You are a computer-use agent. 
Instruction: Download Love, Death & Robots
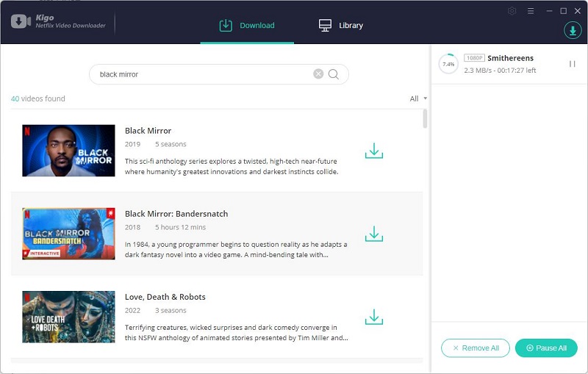374,317
